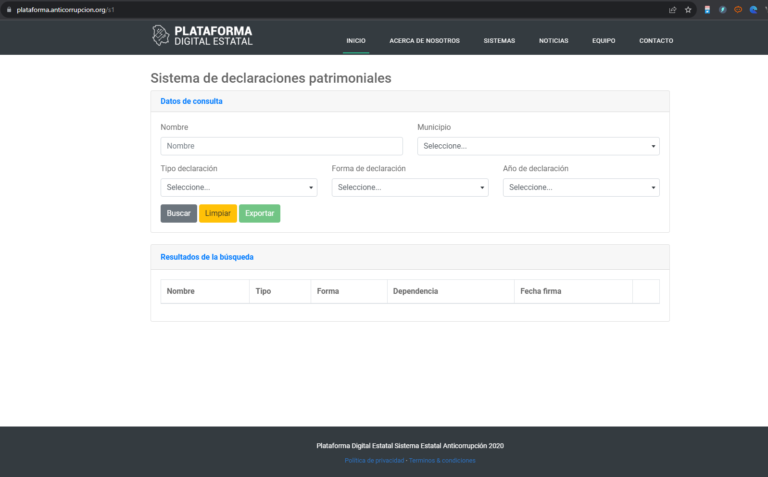Select the Año de declaración dropdown
Image resolution: width=768 pixels, height=477 pixels.
[581, 187]
